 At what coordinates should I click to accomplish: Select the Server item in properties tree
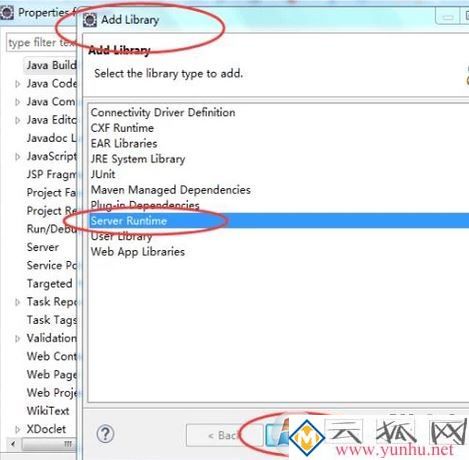[x=43, y=247]
